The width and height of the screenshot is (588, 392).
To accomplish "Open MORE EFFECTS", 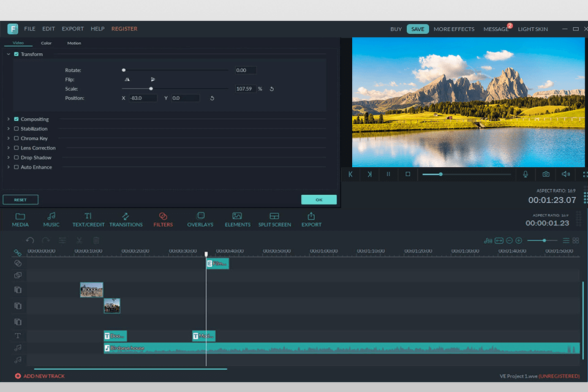I will click(x=454, y=29).
